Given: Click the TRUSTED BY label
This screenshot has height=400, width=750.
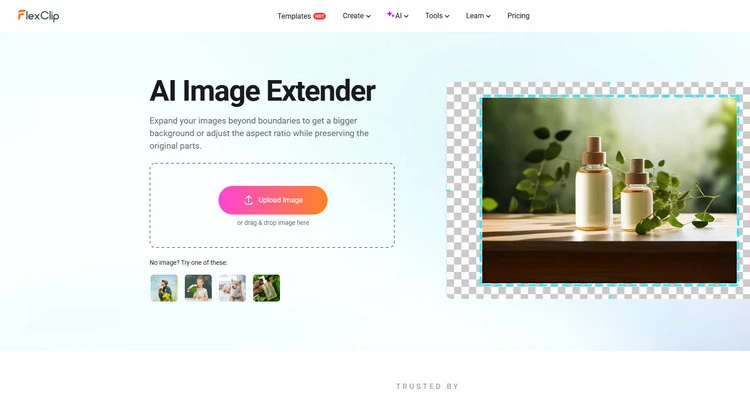Looking at the screenshot, I should tap(427, 386).
